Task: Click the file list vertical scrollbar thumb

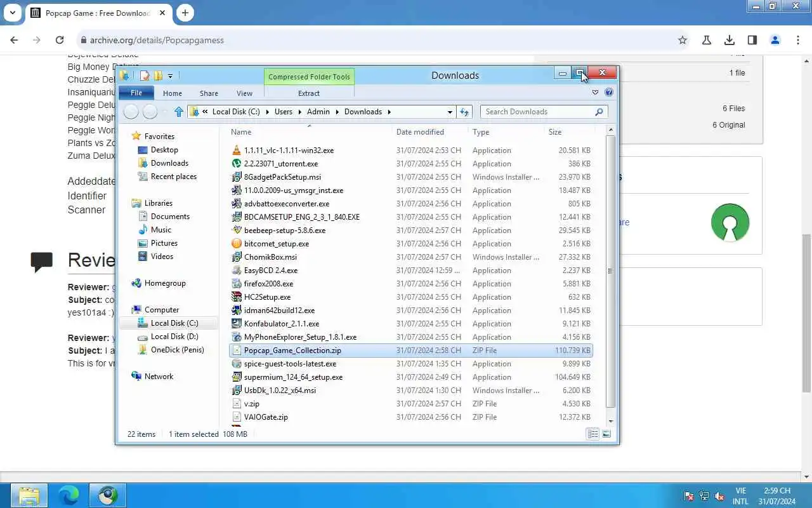Action: tap(610, 271)
